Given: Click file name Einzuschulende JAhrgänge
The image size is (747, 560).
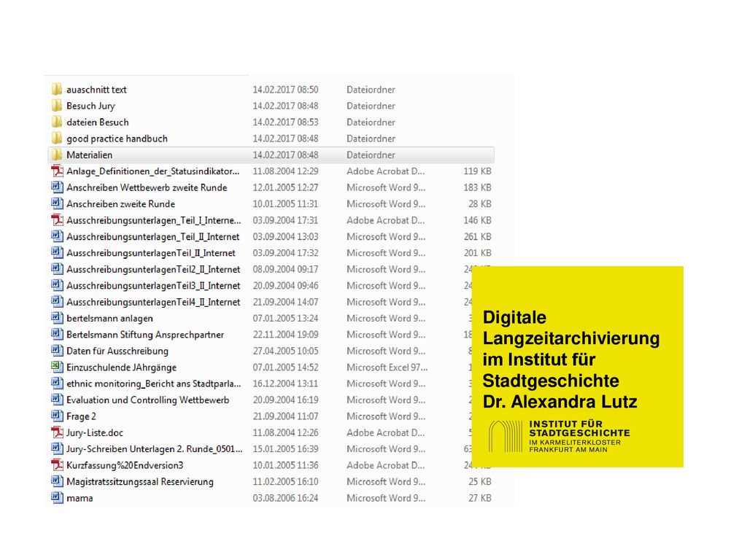Looking at the screenshot, I should tap(122, 367).
